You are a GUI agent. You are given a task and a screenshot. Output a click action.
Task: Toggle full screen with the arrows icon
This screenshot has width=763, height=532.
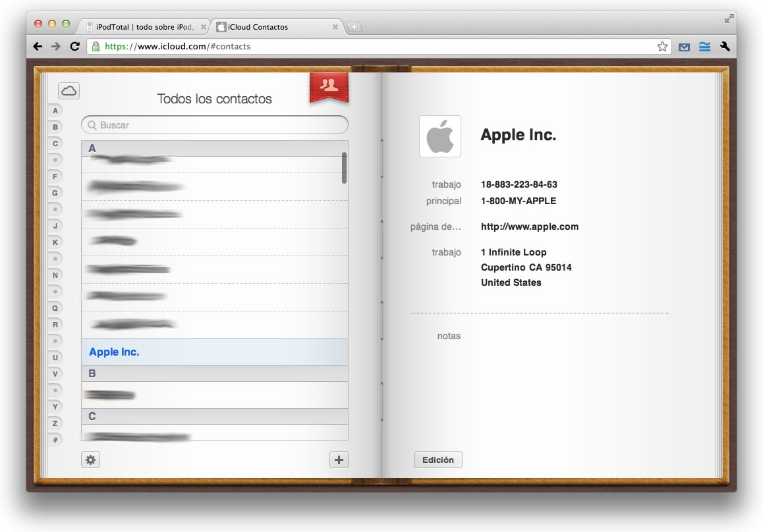(x=729, y=18)
